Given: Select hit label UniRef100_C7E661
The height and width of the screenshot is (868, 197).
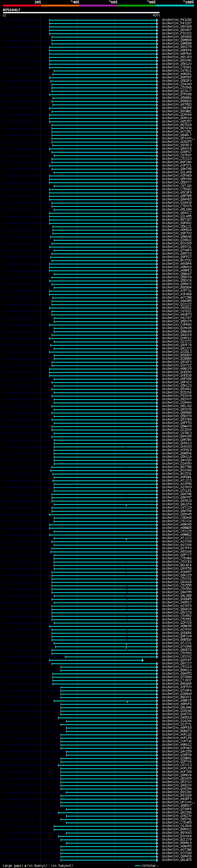Looking at the screenshot, I should [177, 67].
